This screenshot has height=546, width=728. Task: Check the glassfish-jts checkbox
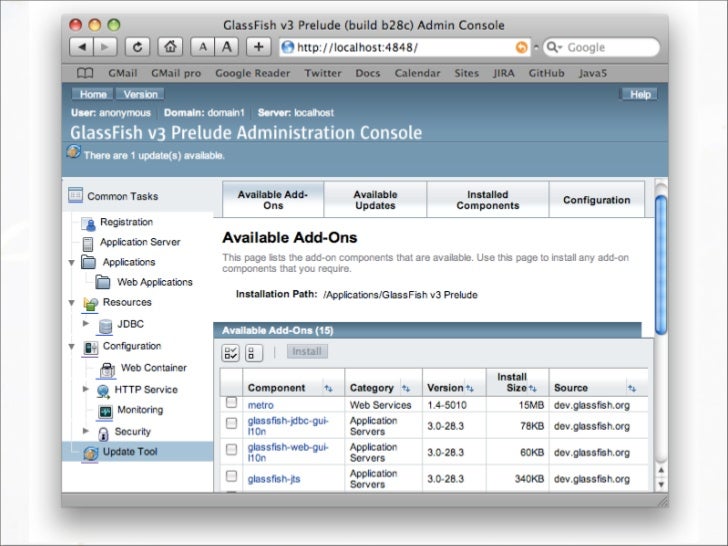click(231, 476)
